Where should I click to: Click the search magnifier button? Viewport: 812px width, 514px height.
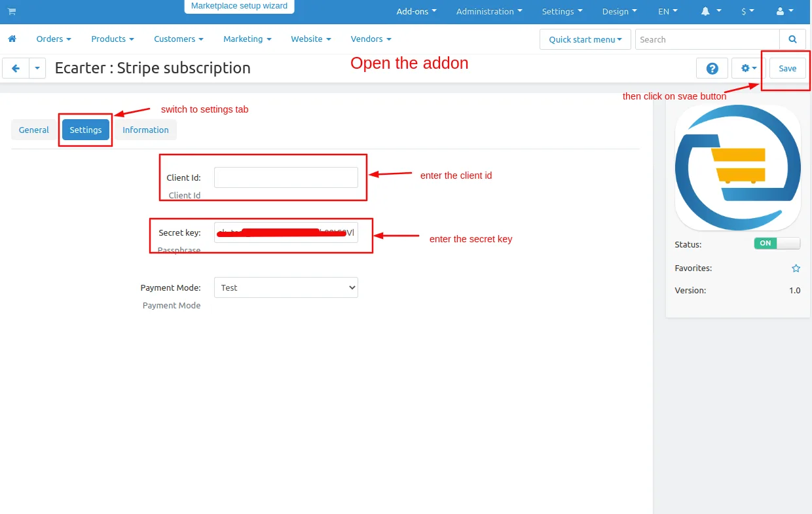(793, 39)
